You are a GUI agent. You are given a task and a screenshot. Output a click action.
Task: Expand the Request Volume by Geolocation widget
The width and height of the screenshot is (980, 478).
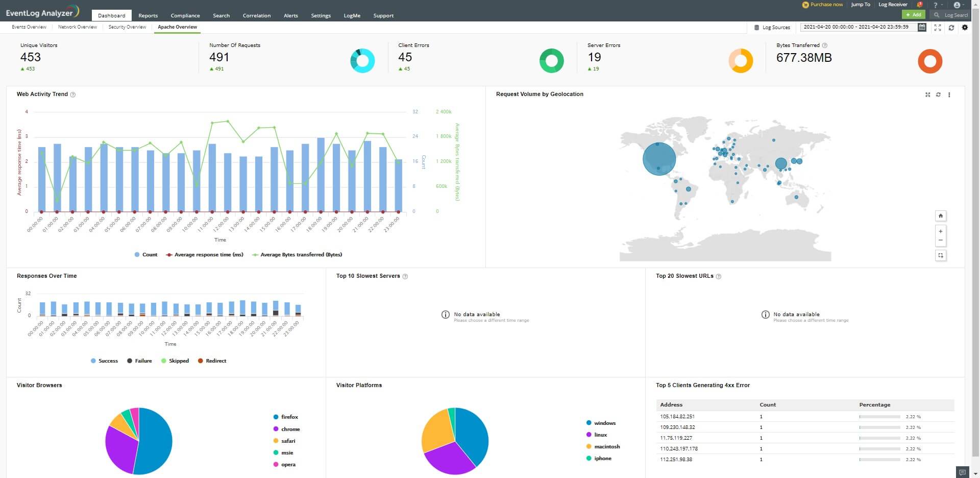click(x=927, y=94)
